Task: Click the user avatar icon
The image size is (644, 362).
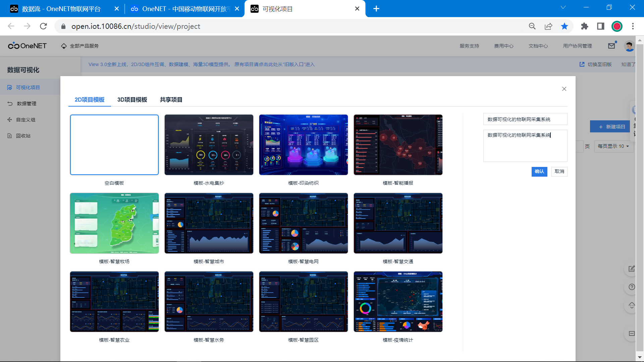Action: click(x=629, y=46)
